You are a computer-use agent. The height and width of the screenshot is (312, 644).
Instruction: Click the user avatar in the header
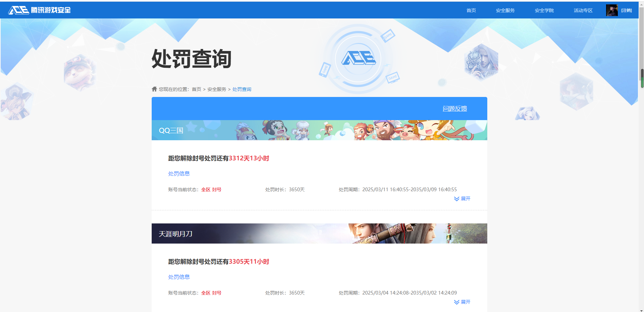[x=611, y=10]
